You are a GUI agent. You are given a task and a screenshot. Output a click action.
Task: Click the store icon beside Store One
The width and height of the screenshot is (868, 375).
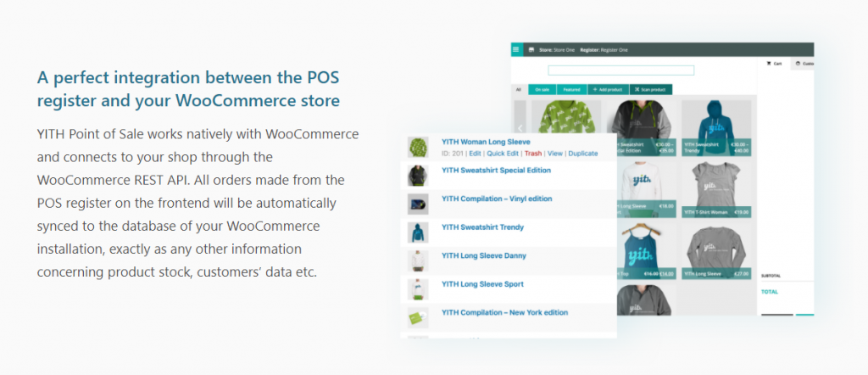coord(531,50)
